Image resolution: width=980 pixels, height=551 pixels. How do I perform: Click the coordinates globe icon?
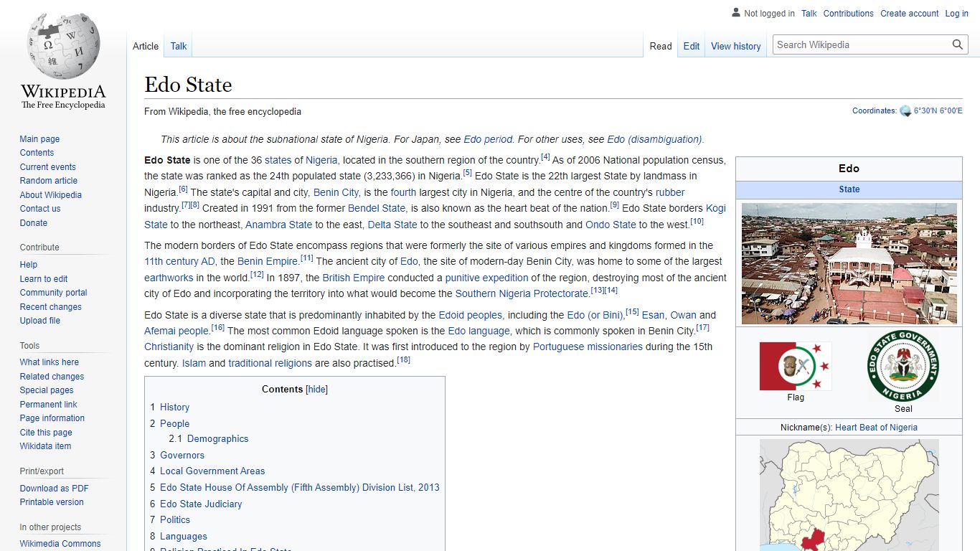(x=905, y=111)
